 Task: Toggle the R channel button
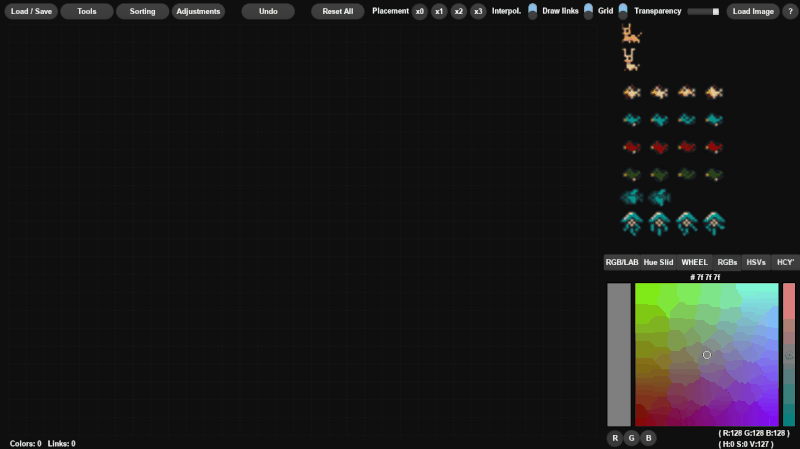click(x=615, y=438)
